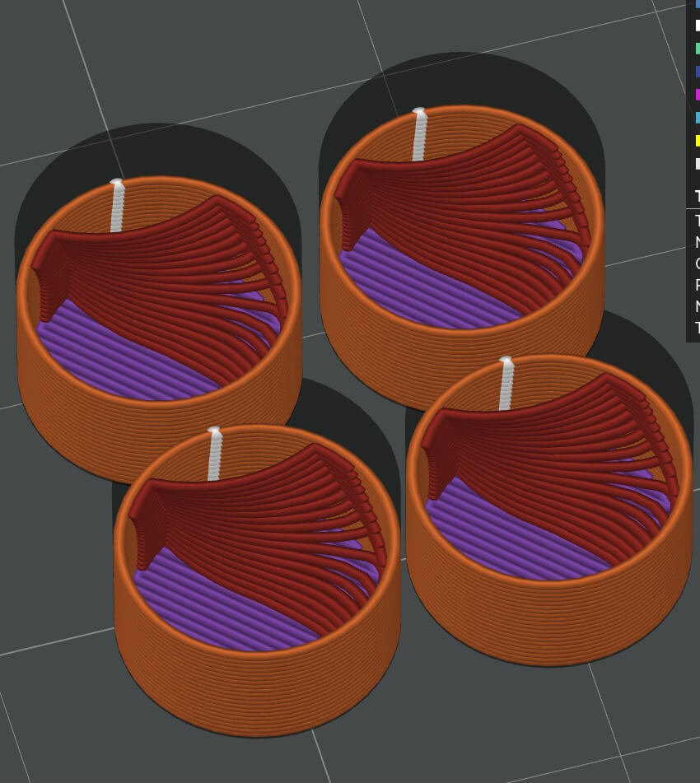Select the green swatch in the legend panel
Image resolution: width=700 pixels, height=783 pixels.
[698, 49]
